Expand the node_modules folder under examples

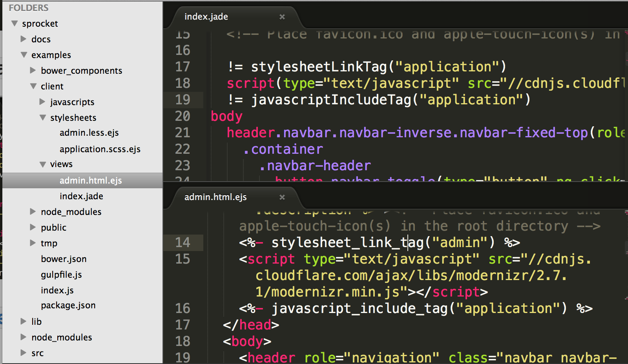pyautogui.click(x=33, y=211)
